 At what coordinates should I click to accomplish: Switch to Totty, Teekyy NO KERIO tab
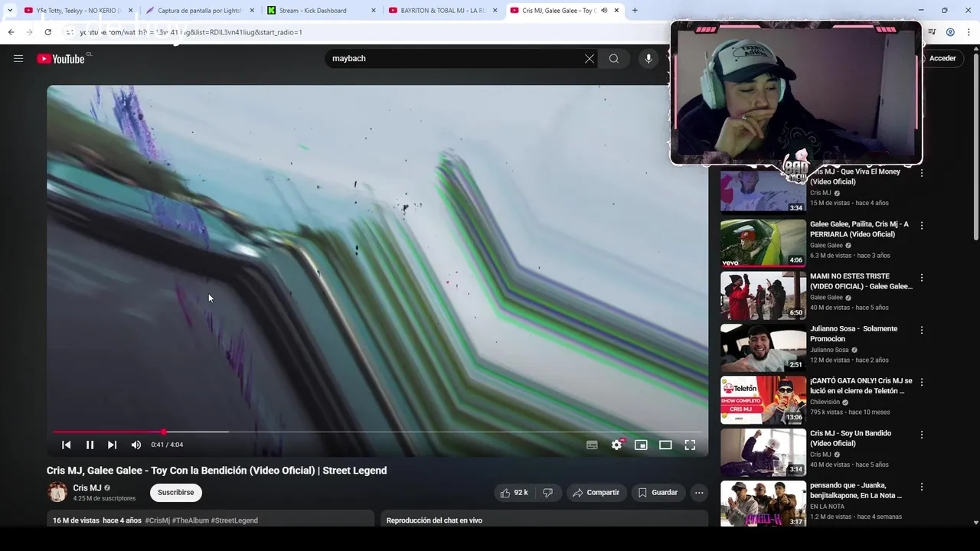79,11
